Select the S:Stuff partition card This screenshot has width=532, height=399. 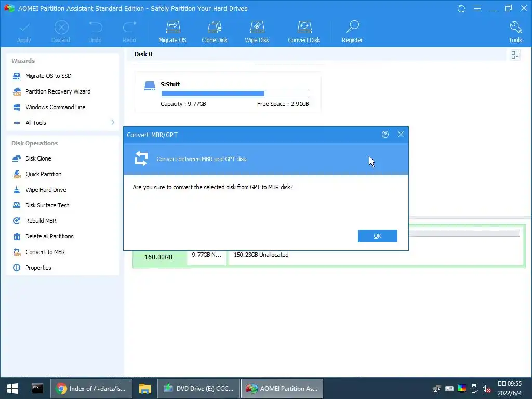click(228, 92)
